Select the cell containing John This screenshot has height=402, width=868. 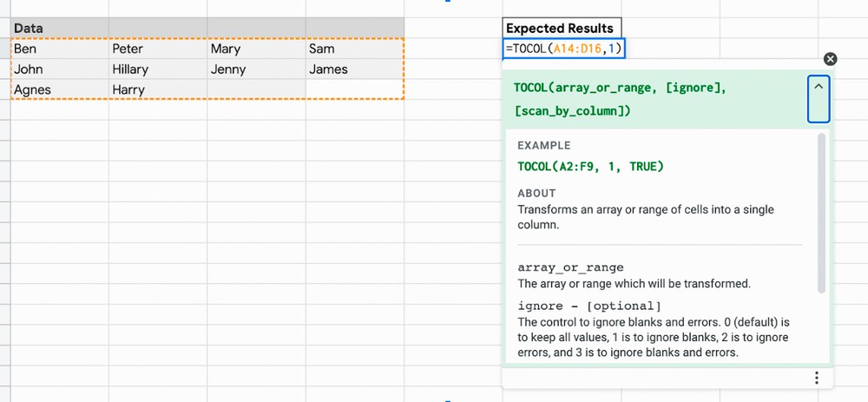(60, 69)
